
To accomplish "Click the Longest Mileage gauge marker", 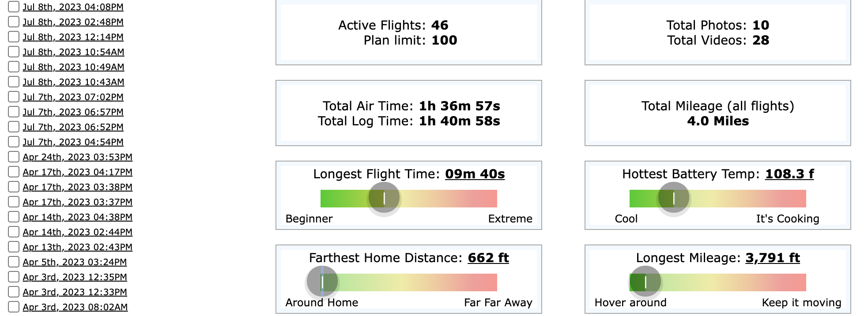I will (x=645, y=282).
